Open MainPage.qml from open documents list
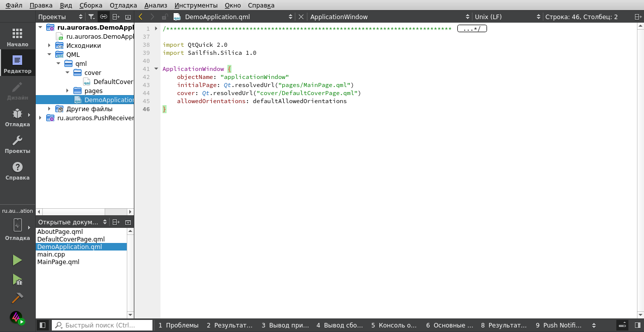This screenshot has width=644, height=332. pyautogui.click(x=58, y=262)
